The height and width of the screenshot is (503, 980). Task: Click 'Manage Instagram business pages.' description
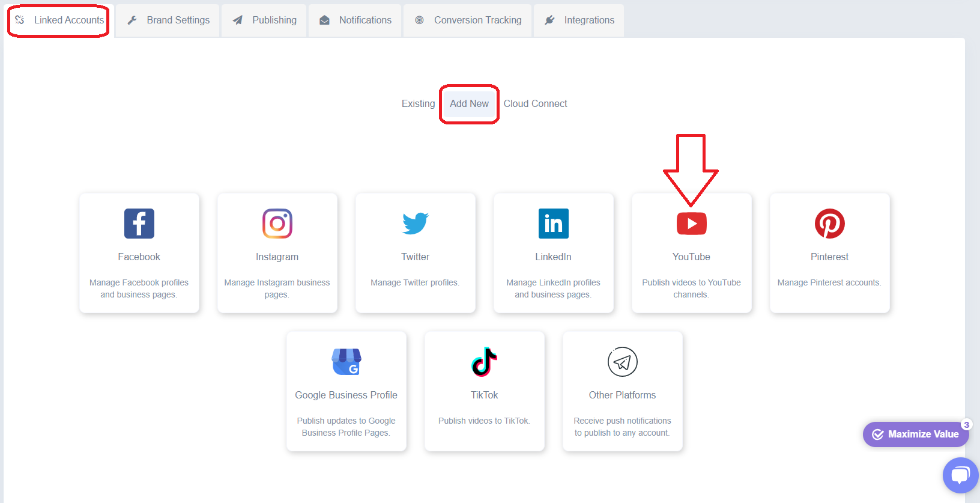pos(277,288)
